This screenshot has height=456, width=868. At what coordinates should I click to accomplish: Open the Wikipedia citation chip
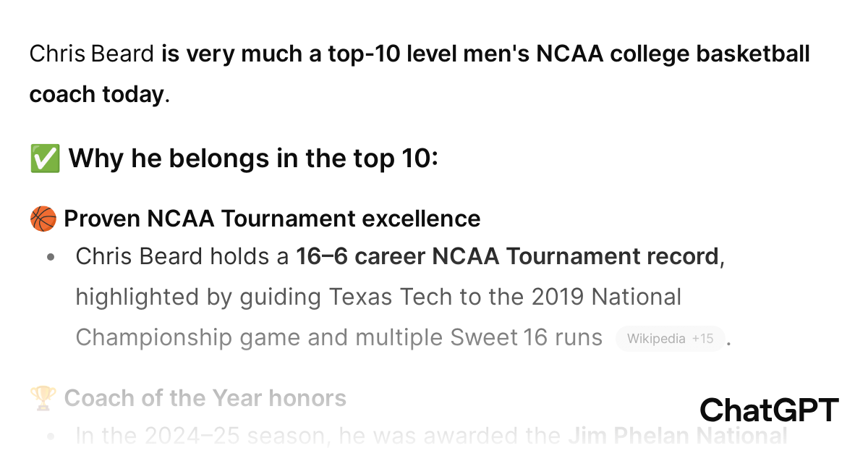pos(656,339)
